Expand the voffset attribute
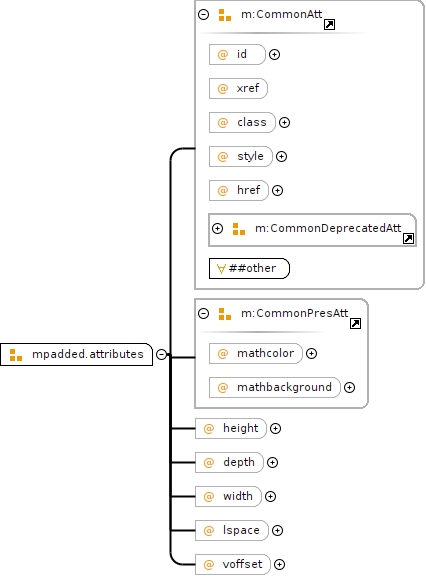The width and height of the screenshot is (426, 580). (x=279, y=564)
